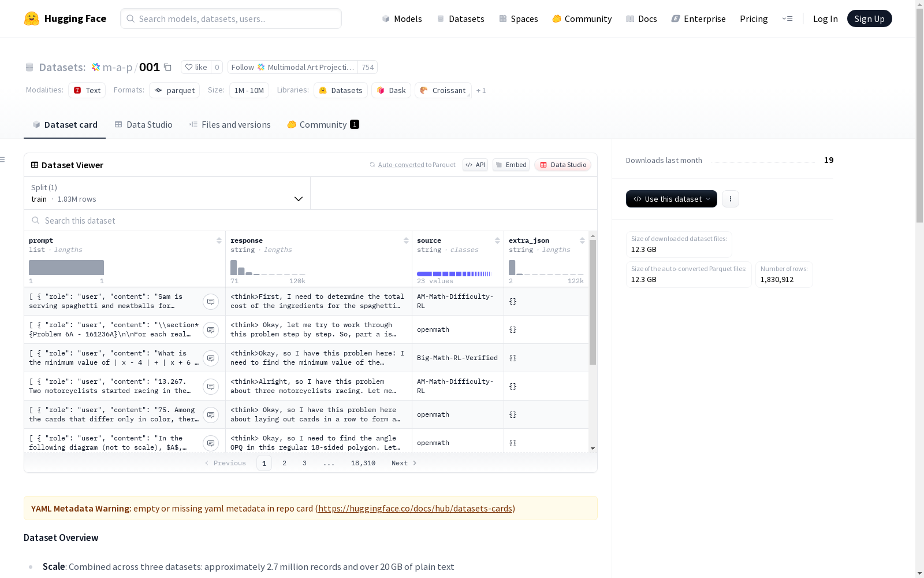Open Datasets in top navigation

[460, 18]
